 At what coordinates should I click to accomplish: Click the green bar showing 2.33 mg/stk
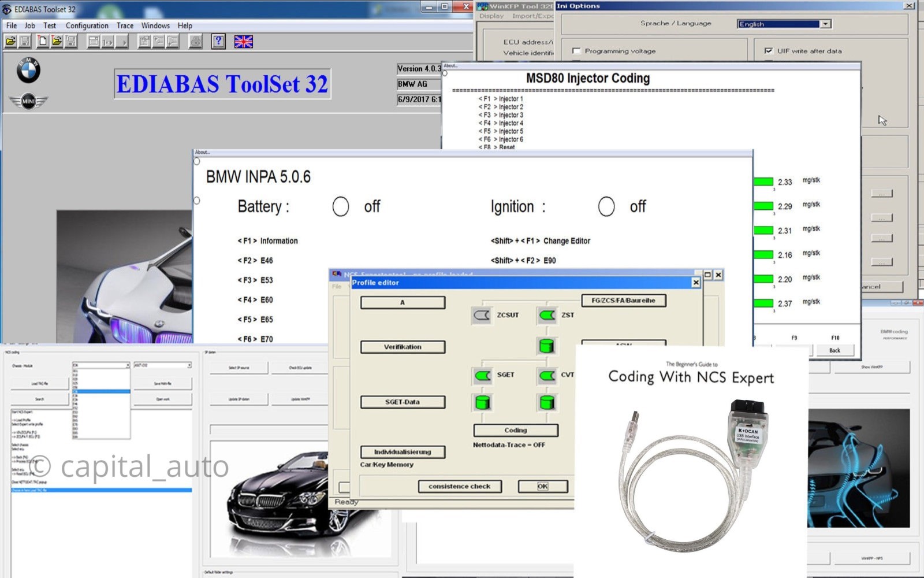tap(763, 181)
